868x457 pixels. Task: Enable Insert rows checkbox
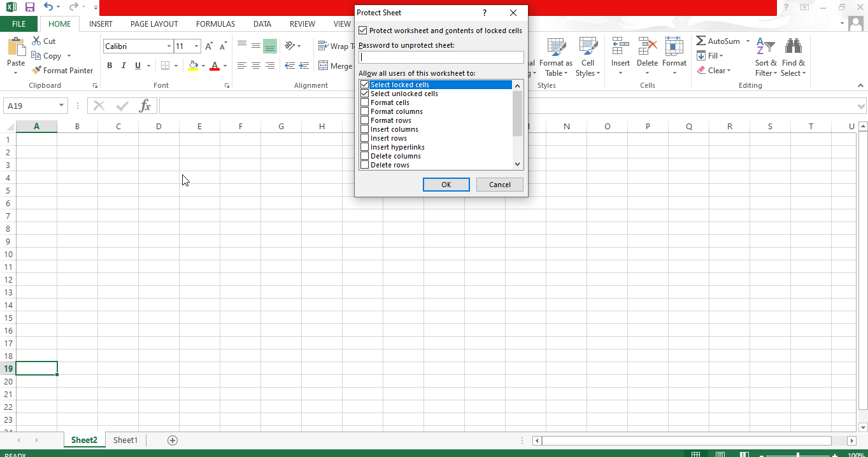364,138
